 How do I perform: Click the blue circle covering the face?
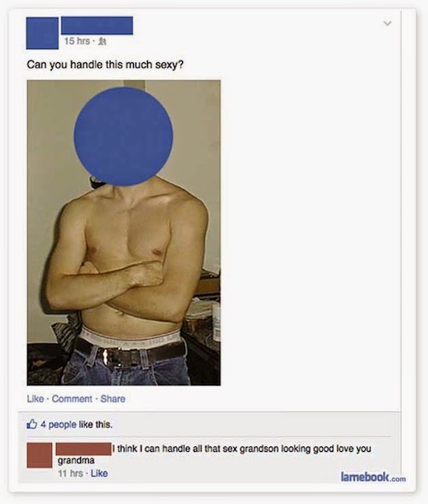[x=123, y=136]
